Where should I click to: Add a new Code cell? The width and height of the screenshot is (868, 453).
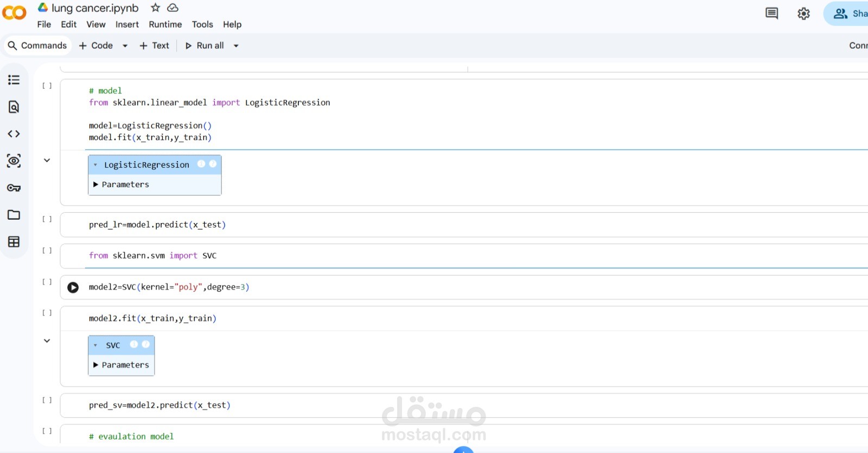[x=96, y=46]
